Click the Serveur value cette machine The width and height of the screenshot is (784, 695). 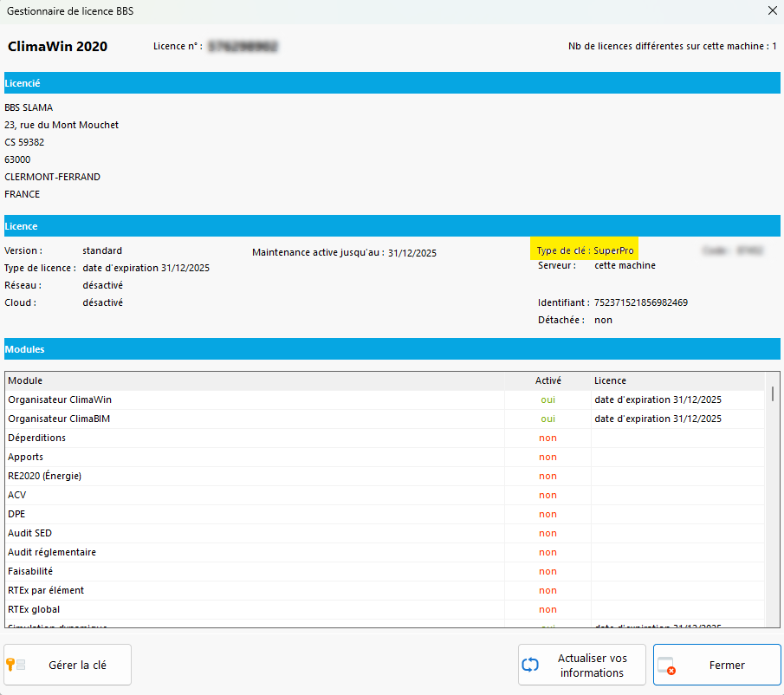625,265
